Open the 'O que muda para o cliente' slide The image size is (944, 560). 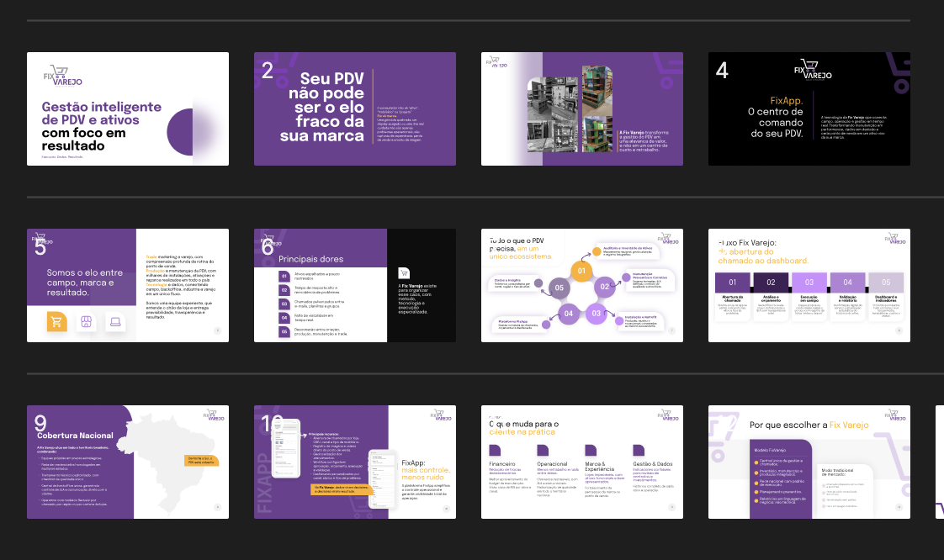pos(581,462)
